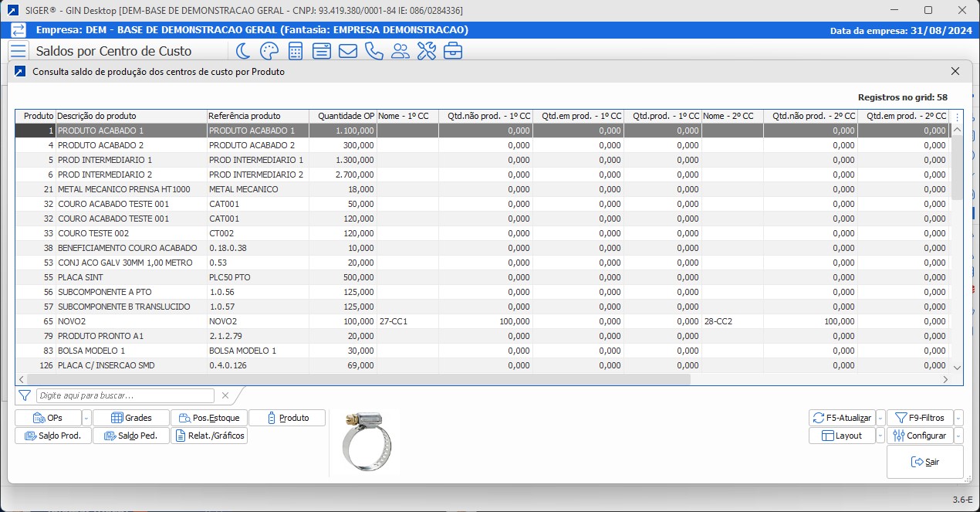Screen dimensions: 980x512
Task: Open the contacts people icon
Action: tap(400, 50)
